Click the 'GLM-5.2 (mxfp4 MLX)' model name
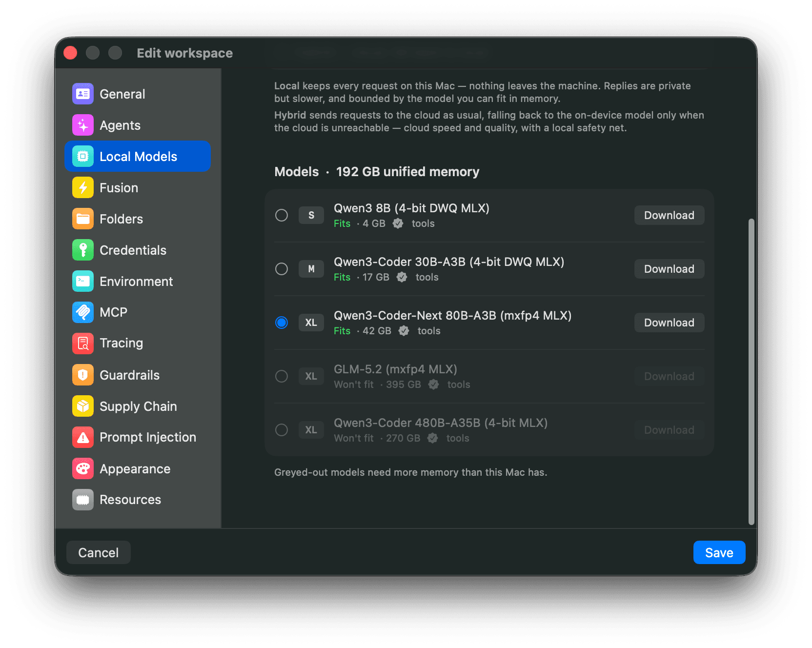 click(395, 369)
